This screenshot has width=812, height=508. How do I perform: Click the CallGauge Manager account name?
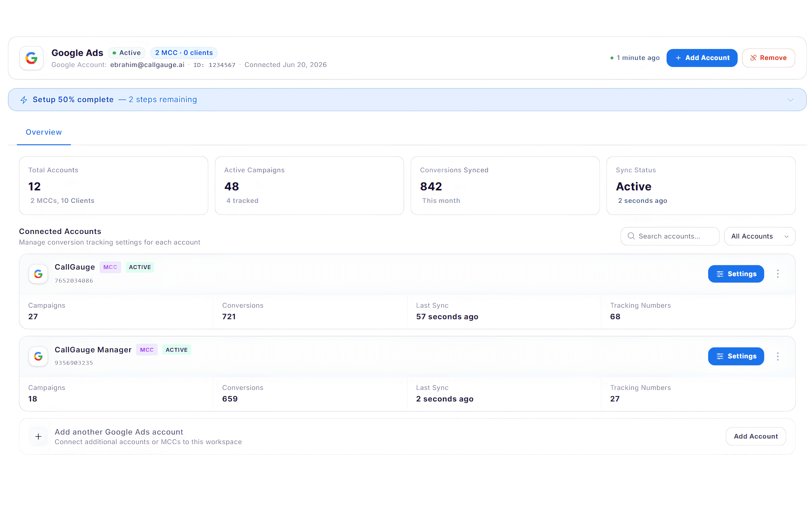click(93, 350)
